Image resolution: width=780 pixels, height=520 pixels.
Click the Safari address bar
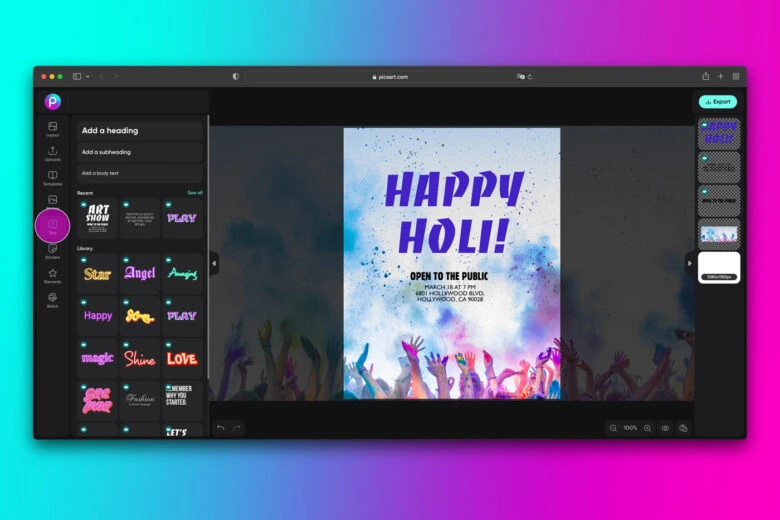click(389, 76)
